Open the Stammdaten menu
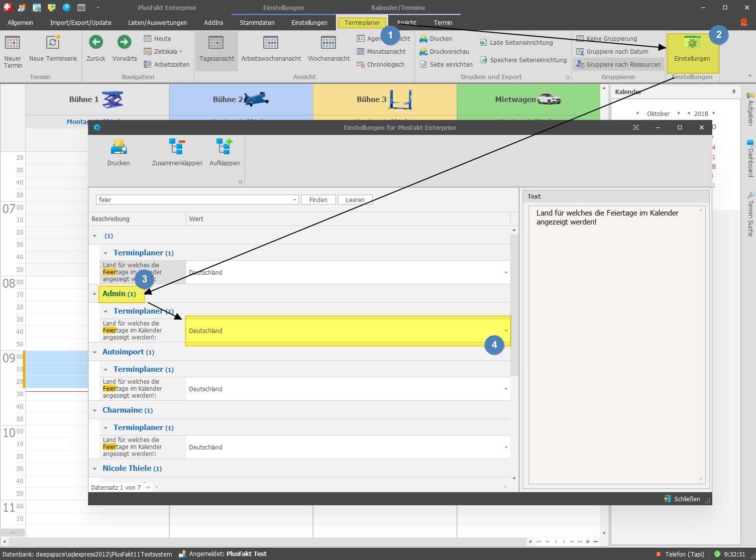756x560 pixels. click(x=257, y=22)
